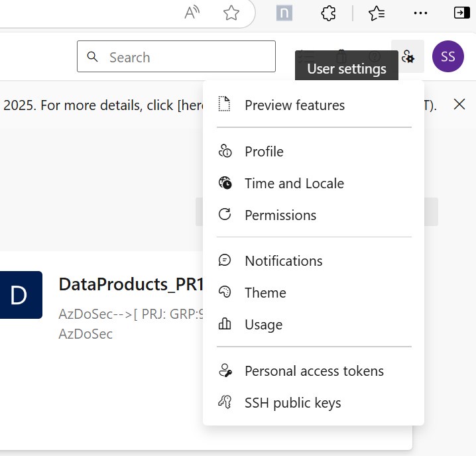476x456 pixels.
Task: Click the paint palette Theme icon
Action: pos(225,292)
